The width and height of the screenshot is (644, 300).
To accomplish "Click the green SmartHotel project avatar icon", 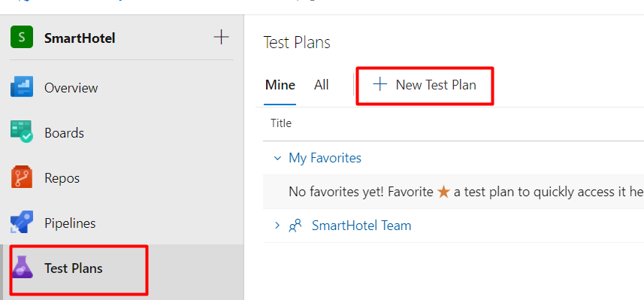I will (21, 37).
